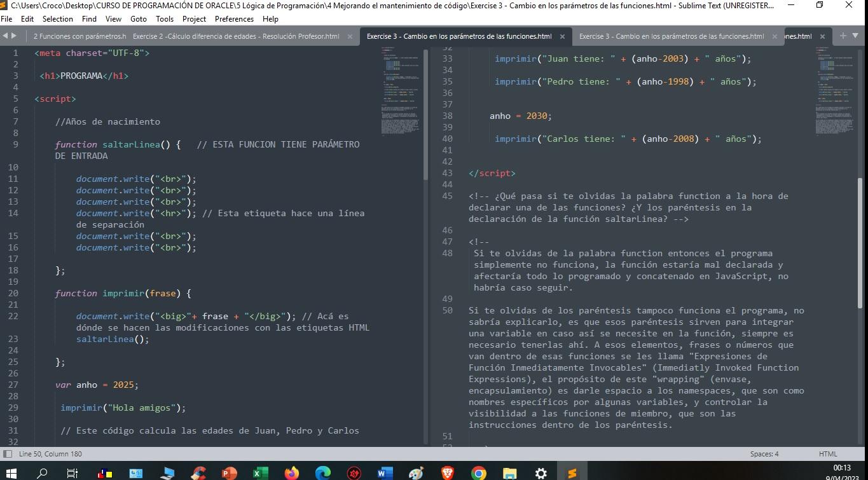Click the tab scroll right arrow
Viewport: 868px width, 480px height.
(14, 36)
